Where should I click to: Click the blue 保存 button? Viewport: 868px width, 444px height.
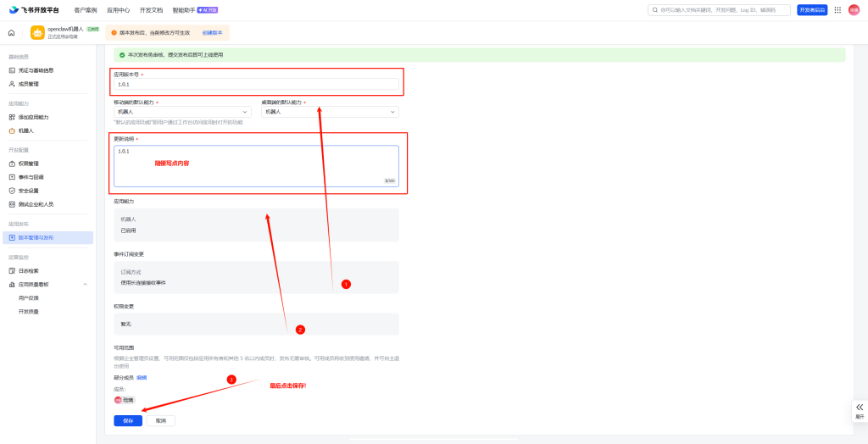click(128, 420)
